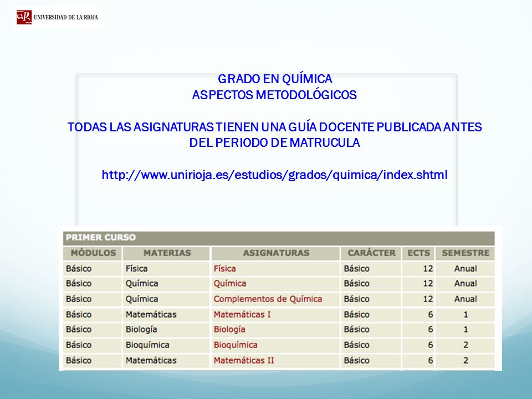Click the DEL PERIODO DE MATRUCULA line
The height and width of the screenshot is (399, 532).
[x=274, y=143]
